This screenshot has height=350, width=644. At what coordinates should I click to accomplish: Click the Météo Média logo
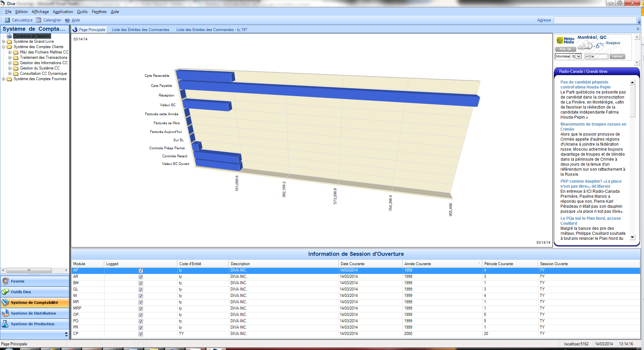coord(566,40)
